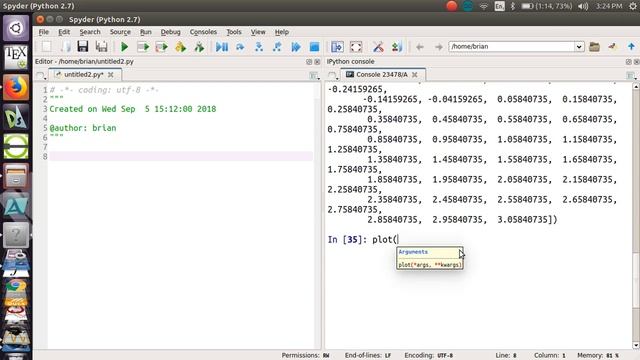This screenshot has width=640, height=360.
Task: Open the volume indicator
Action: [583, 6]
